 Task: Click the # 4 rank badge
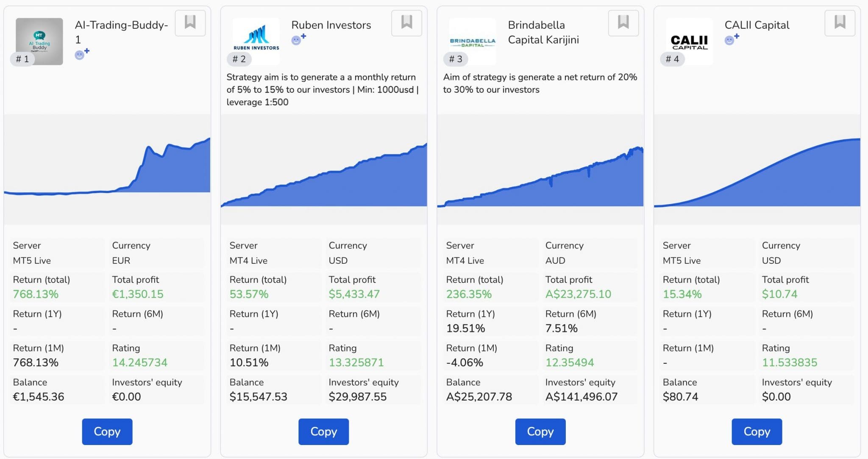[x=672, y=59]
